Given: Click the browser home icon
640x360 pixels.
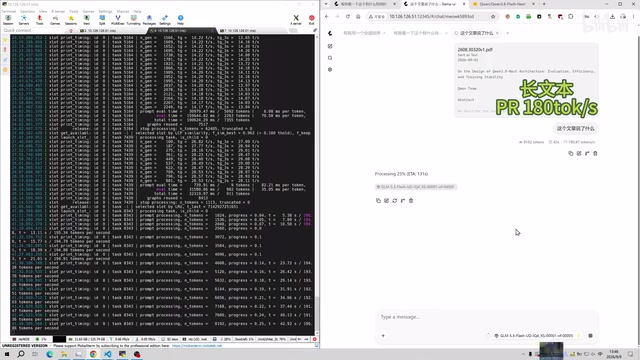Looking at the screenshot, I should 358,16.
